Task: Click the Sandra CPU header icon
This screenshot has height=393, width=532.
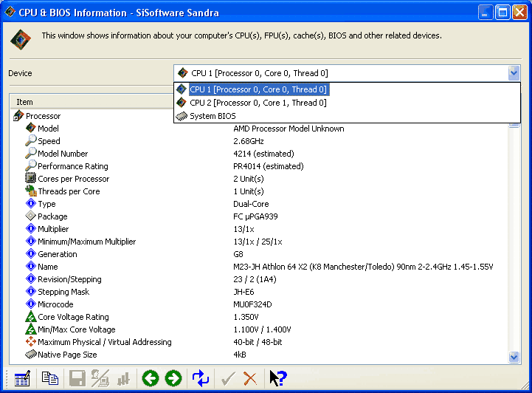Action: tap(21, 39)
